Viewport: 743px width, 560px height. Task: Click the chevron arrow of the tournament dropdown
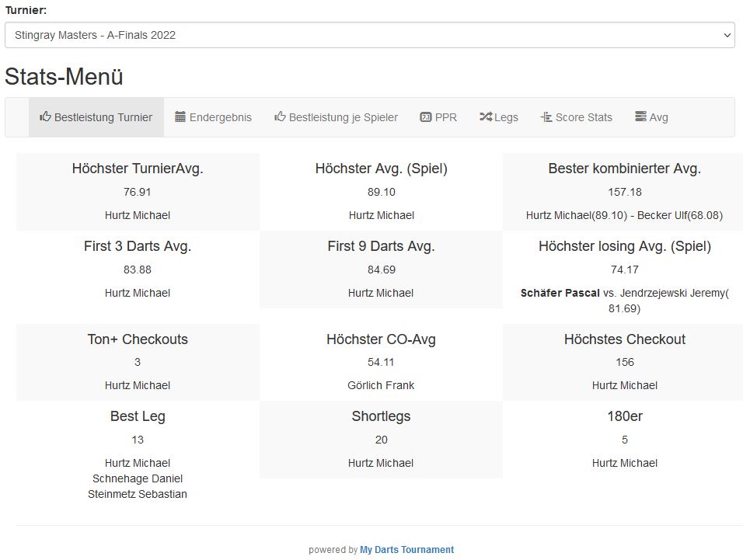(727, 35)
